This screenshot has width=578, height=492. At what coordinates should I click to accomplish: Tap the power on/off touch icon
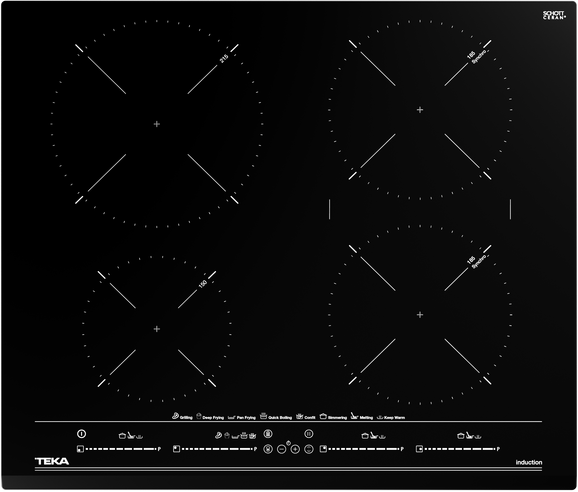tap(81, 434)
